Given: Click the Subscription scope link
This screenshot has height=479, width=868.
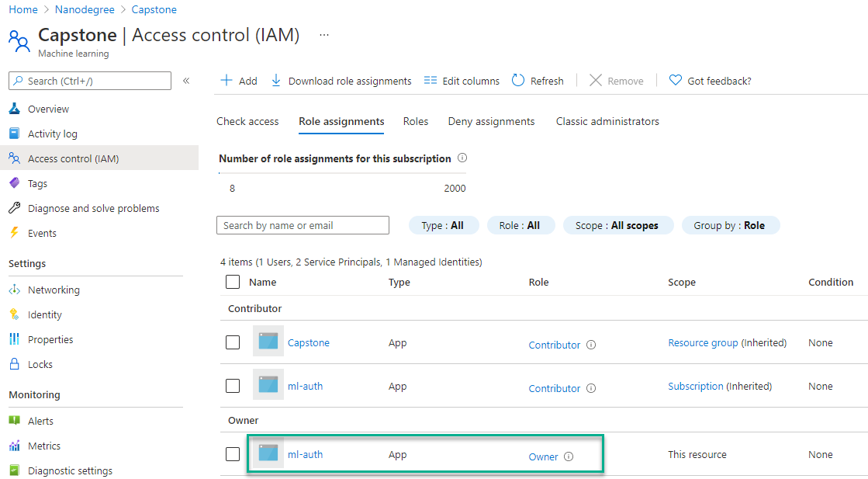Looking at the screenshot, I should 695,386.
